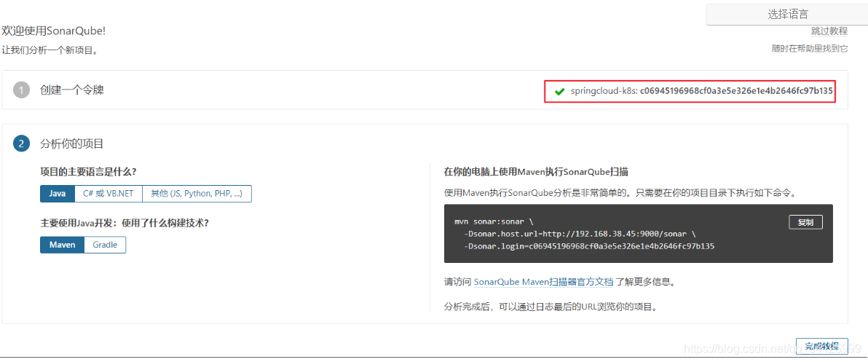This screenshot has height=362, width=868.
Task: Click the 随时在帮助里找到它 hint text
Action: coord(810,49)
